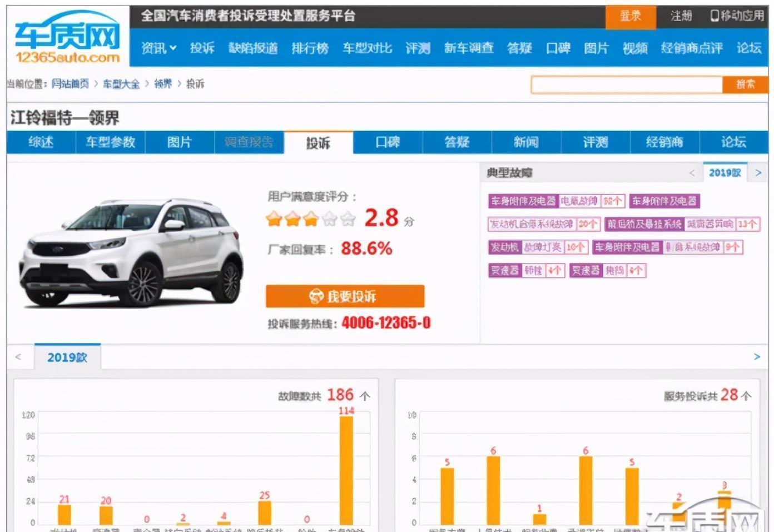Select lower 2019款 year tab
The width and height of the screenshot is (774, 532).
[67, 357]
